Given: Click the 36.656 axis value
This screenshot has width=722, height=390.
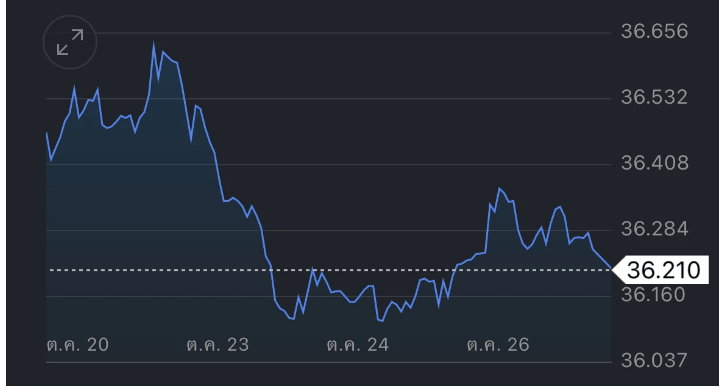Looking at the screenshot, I should 654,31.
